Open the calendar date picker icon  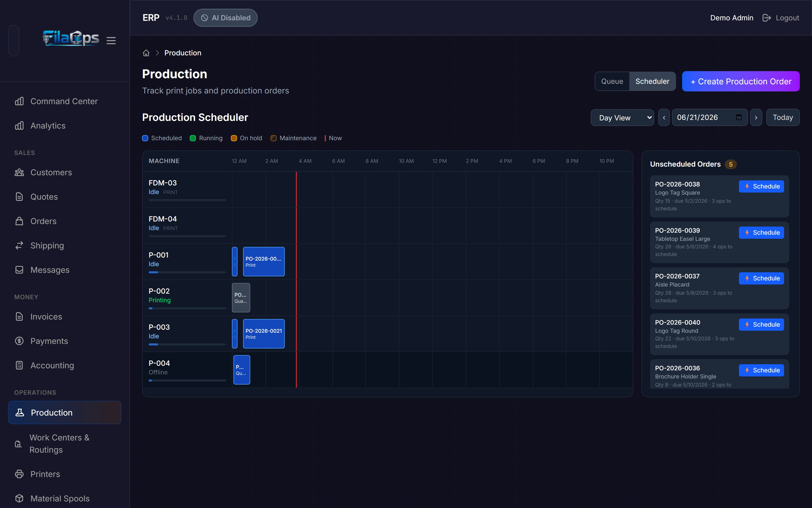coord(739,117)
